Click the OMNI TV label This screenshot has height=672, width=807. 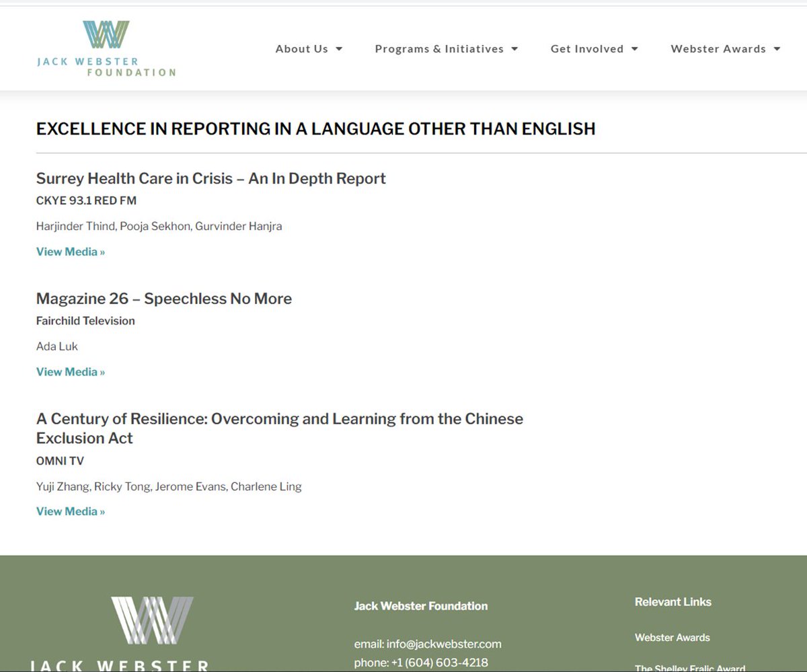(x=60, y=461)
